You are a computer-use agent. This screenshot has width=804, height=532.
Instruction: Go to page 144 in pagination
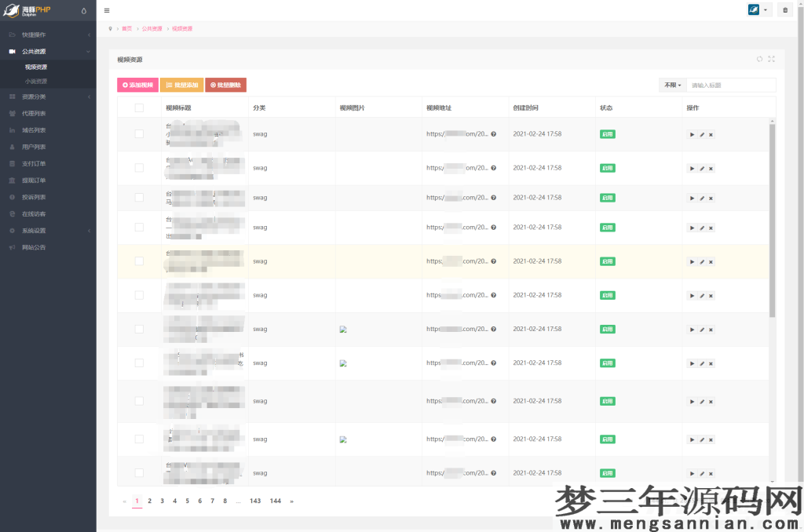pos(276,500)
